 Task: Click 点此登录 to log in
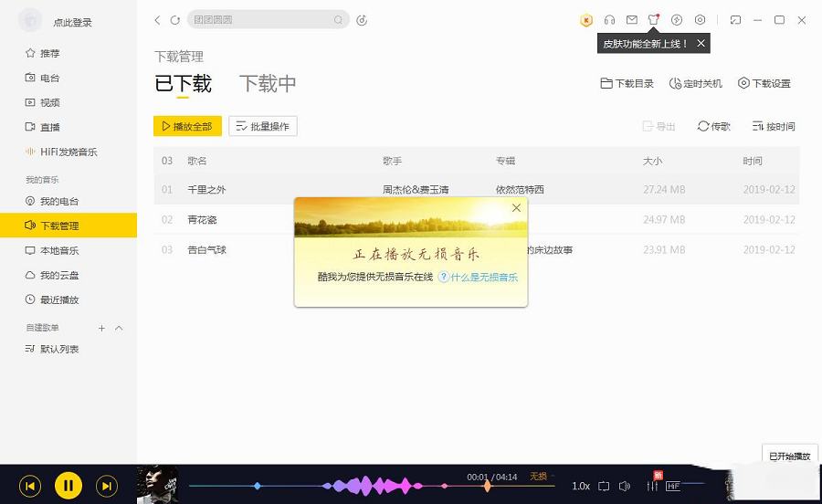(x=72, y=23)
